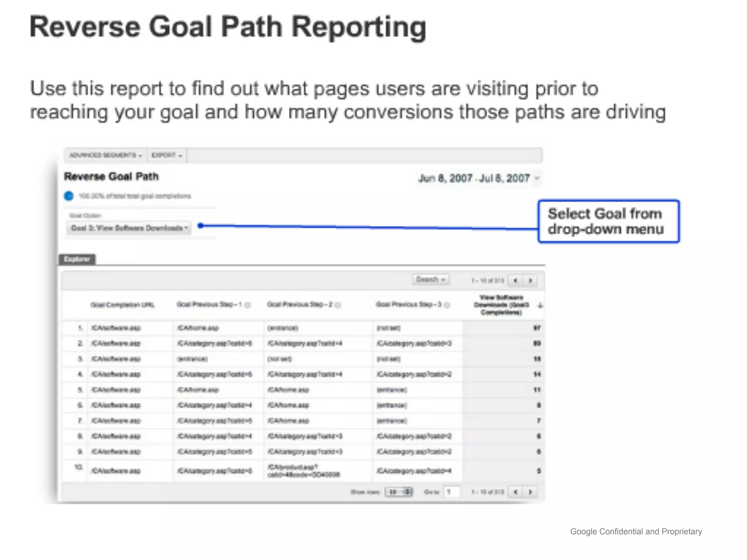The height and width of the screenshot is (560, 747).
Task: Click help icon beside Goal Previous Step-2
Action: pyautogui.click(x=338, y=305)
